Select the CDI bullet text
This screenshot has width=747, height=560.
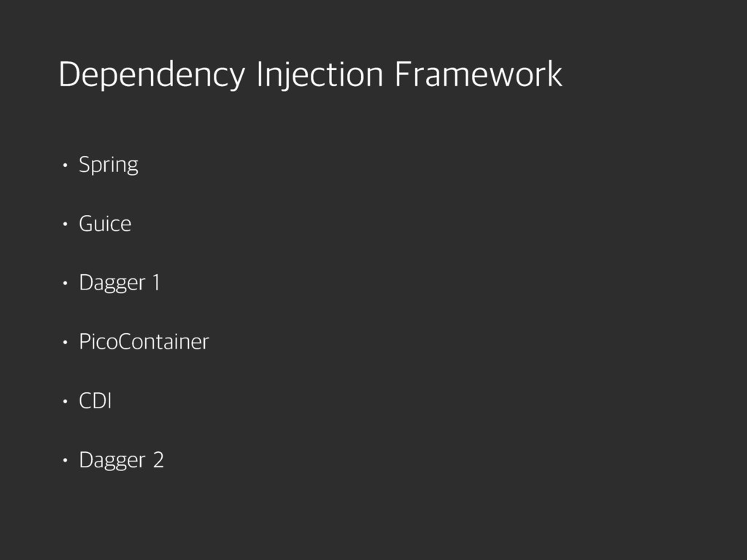[x=95, y=401]
